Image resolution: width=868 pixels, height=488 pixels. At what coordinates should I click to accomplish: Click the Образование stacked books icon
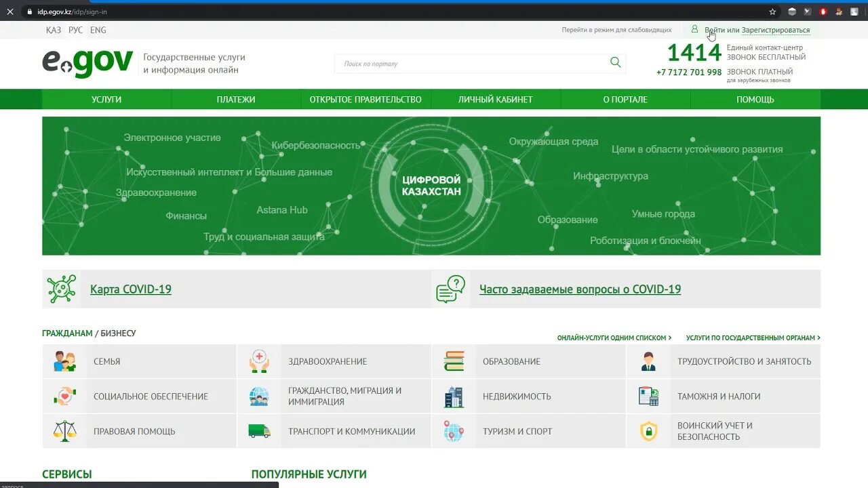[x=453, y=361]
